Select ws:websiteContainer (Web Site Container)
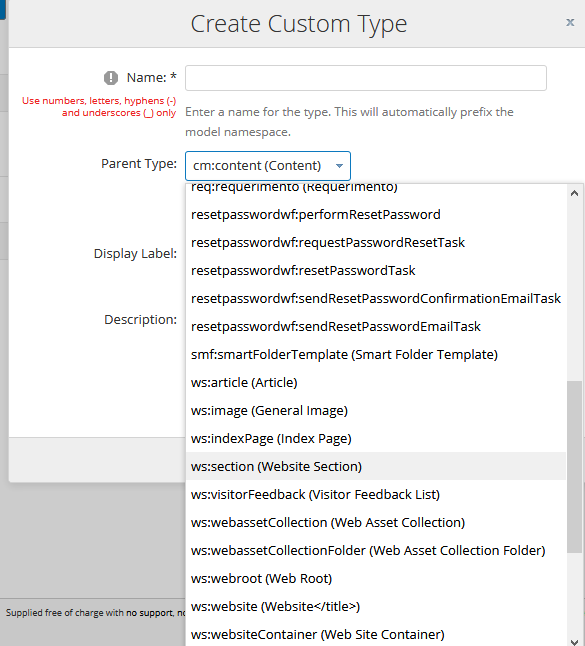Image resolution: width=585 pixels, height=646 pixels. (375, 634)
